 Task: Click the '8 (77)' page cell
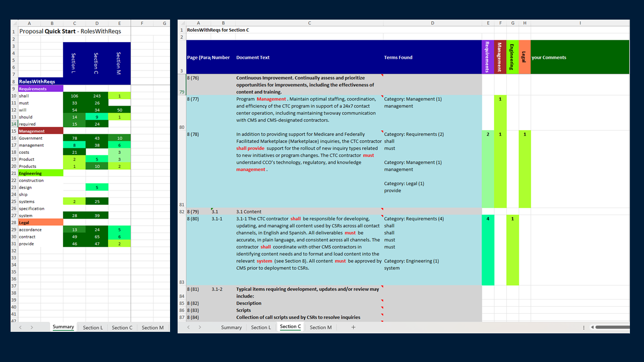tap(198, 113)
